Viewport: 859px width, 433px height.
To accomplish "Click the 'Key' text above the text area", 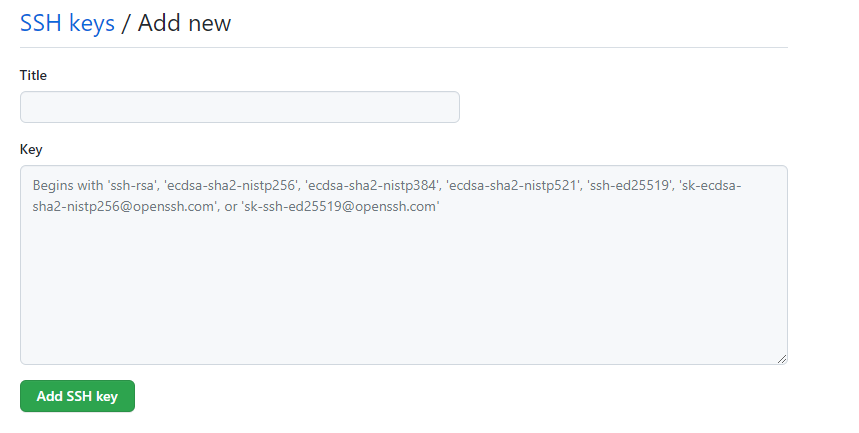I will tap(31, 149).
